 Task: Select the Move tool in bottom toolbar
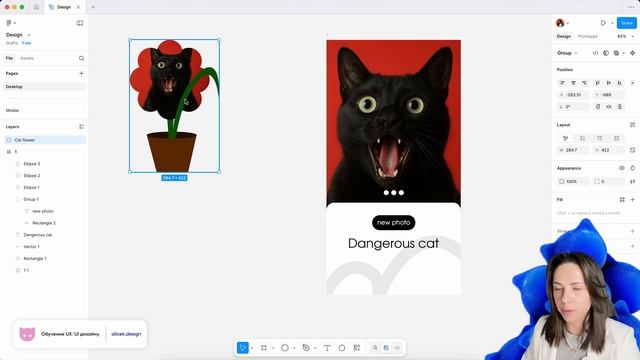point(242,348)
